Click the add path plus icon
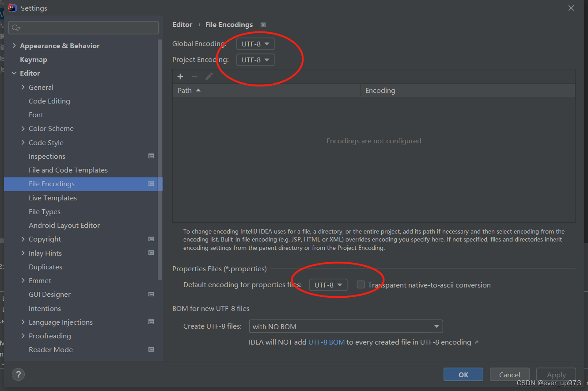The height and width of the screenshot is (391, 588). pos(180,77)
